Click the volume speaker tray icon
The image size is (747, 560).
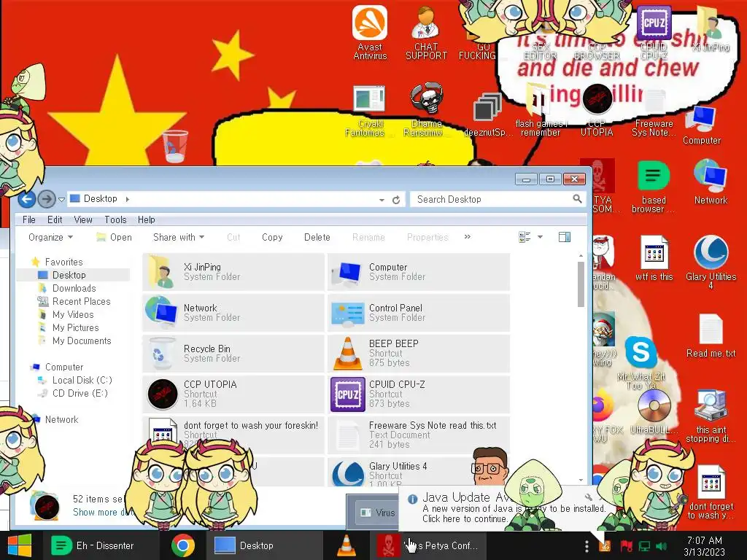(661, 546)
